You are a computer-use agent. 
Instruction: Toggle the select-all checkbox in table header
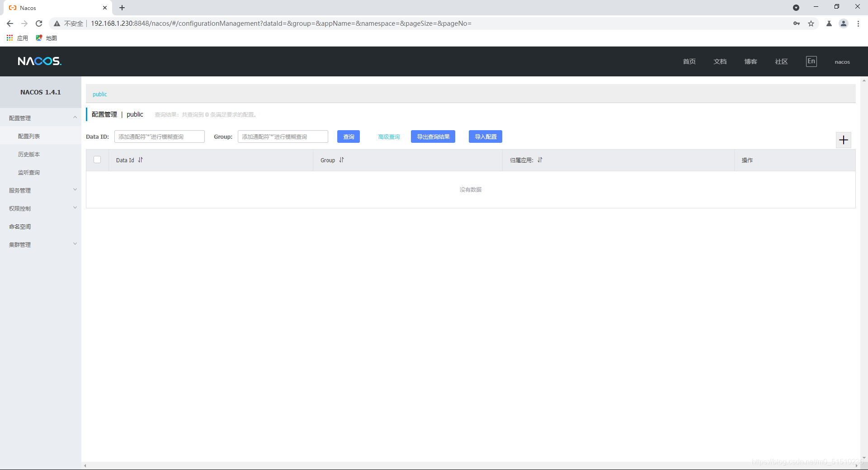coord(97,160)
